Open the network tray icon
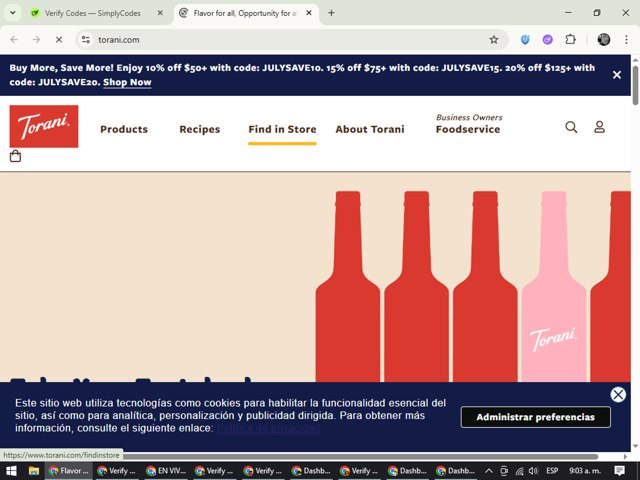 point(519,471)
